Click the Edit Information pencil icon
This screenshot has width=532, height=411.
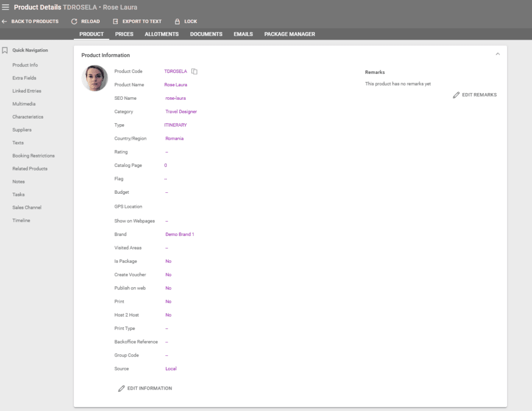(x=122, y=388)
